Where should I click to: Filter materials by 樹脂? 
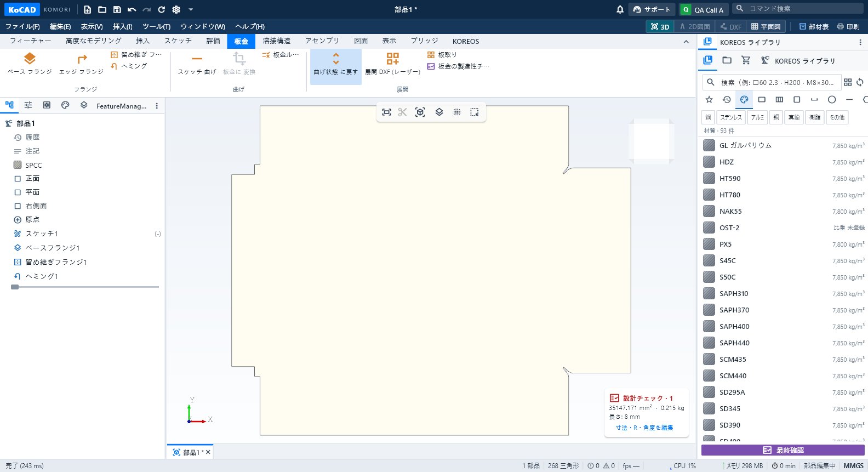point(815,117)
